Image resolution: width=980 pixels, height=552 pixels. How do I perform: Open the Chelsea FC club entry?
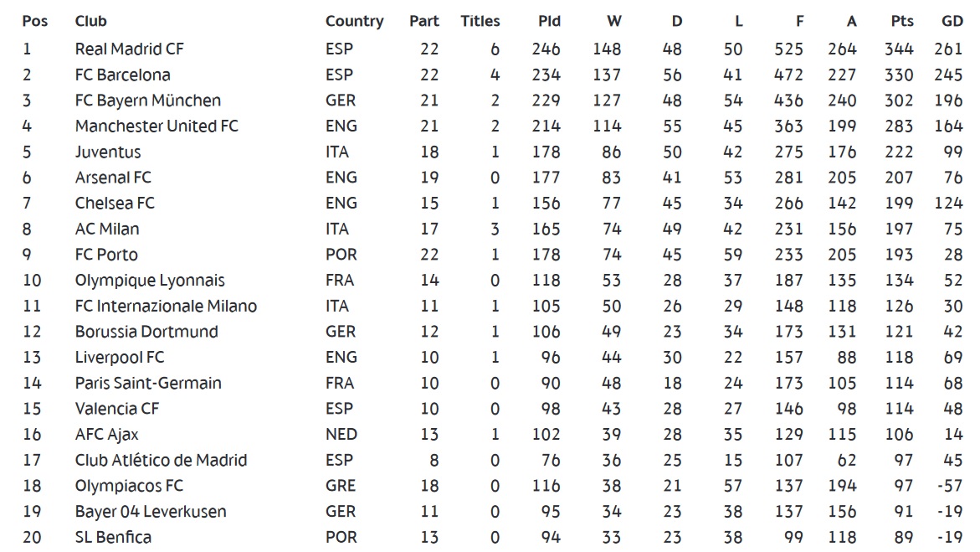click(x=115, y=203)
